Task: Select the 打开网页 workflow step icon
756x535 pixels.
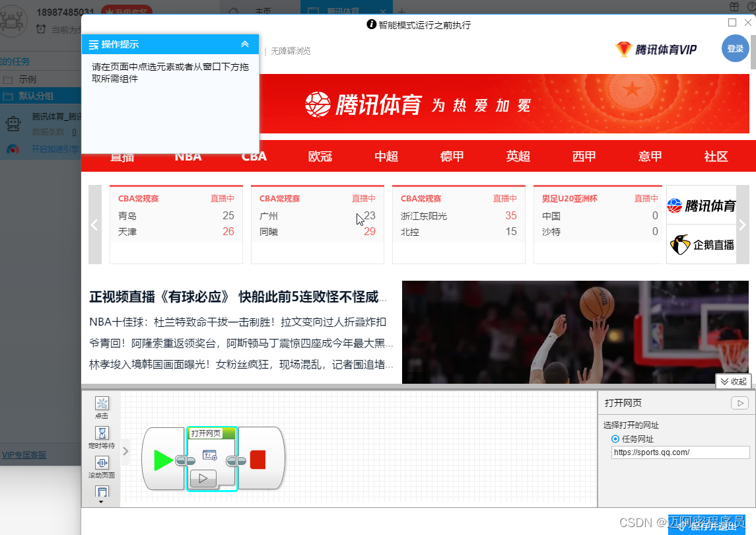Action: coord(210,455)
